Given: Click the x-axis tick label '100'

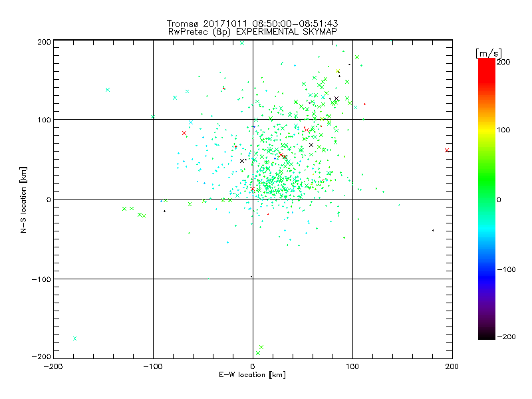Looking at the screenshot, I should coord(352,366).
